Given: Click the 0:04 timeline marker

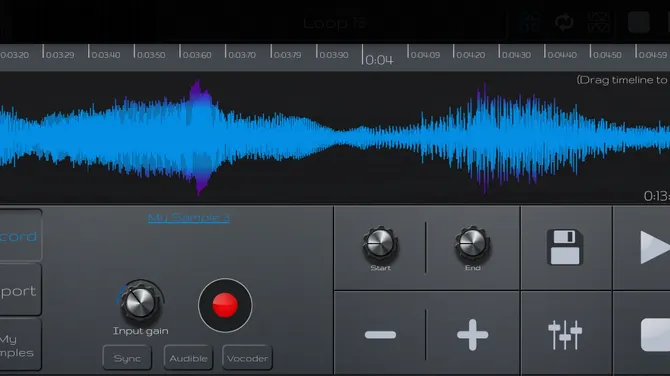Looking at the screenshot, I should [x=379, y=60].
